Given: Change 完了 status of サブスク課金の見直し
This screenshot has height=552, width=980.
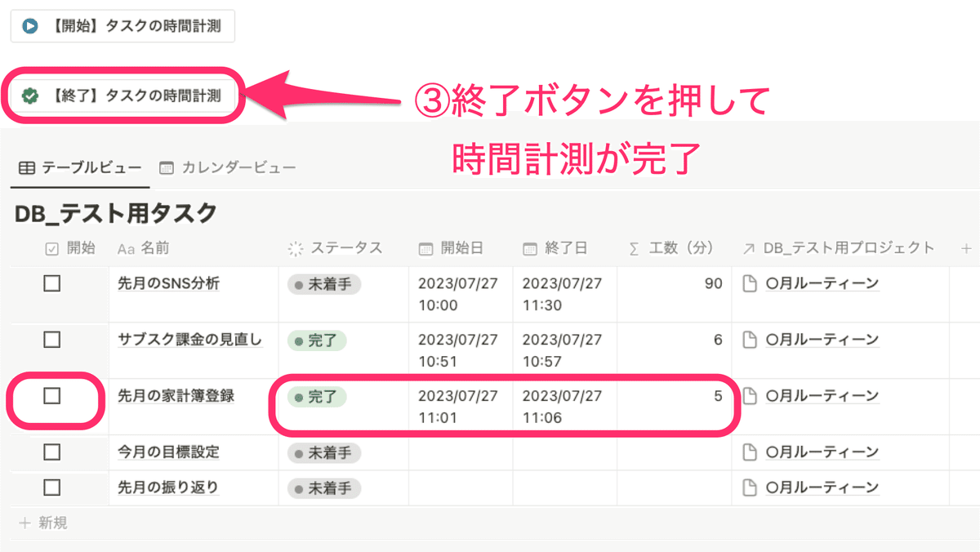Looking at the screenshot, I should point(317,341).
